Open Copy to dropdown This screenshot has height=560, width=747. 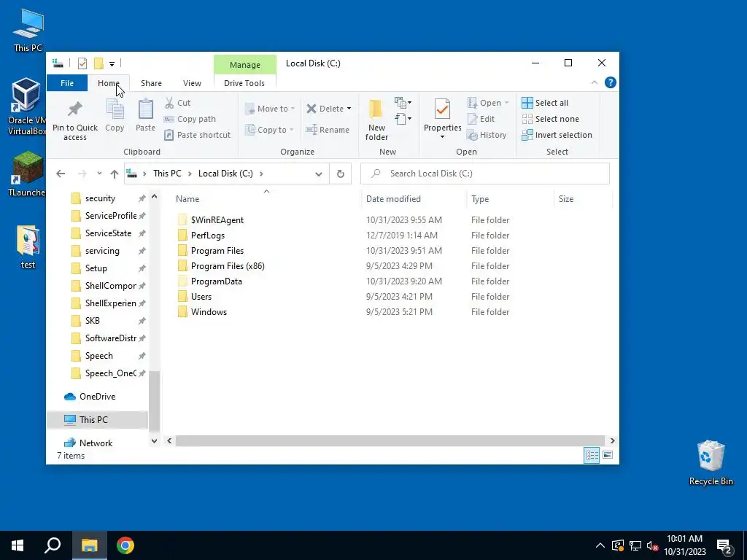[x=270, y=130]
